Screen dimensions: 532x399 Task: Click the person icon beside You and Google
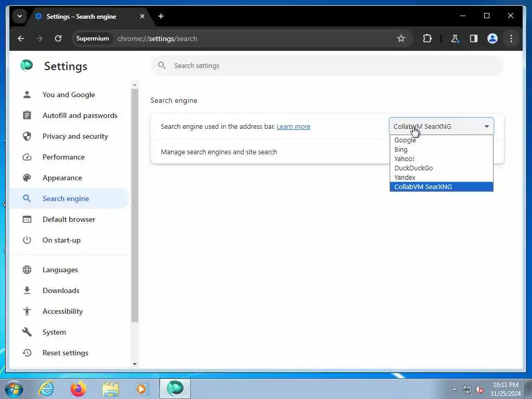[27, 95]
